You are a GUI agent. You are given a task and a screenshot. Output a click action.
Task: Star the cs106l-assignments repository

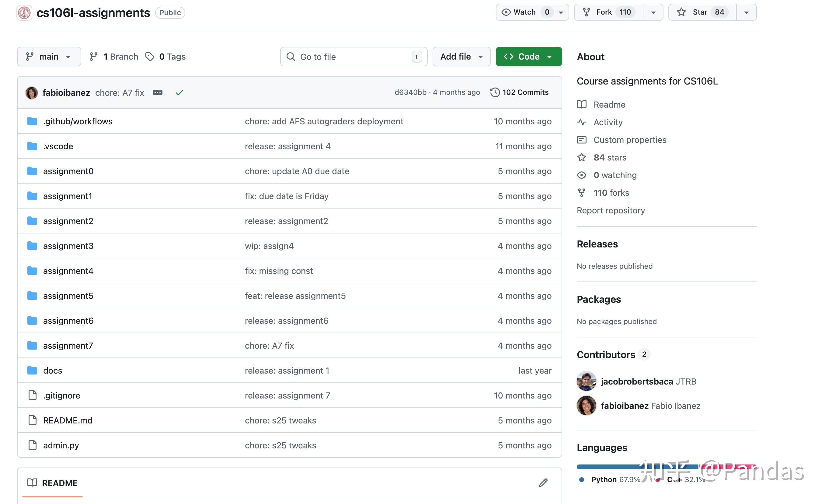pos(700,12)
